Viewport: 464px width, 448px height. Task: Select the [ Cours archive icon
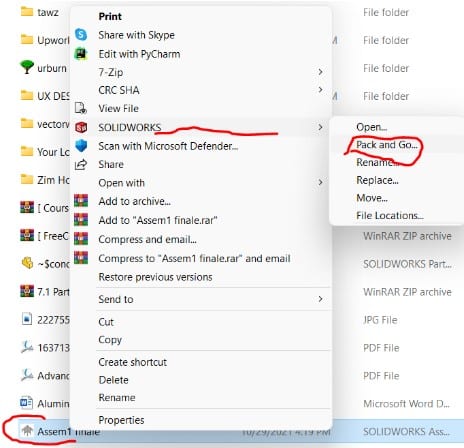point(27,207)
